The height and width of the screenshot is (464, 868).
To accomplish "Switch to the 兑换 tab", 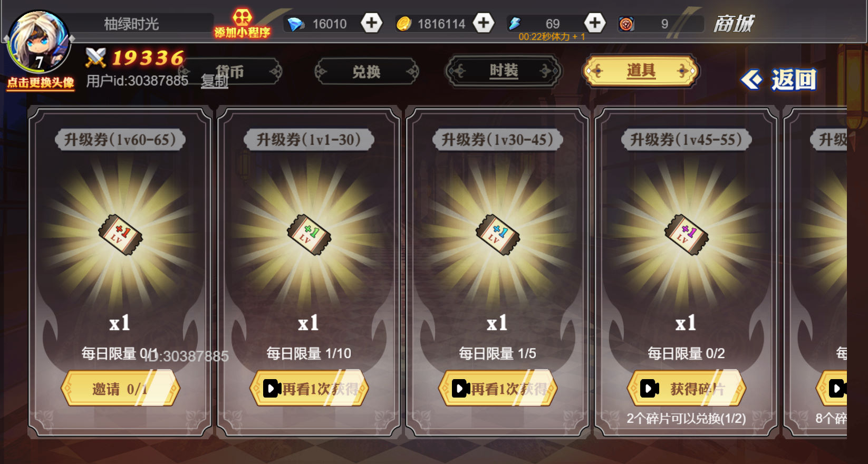I will 367,71.
